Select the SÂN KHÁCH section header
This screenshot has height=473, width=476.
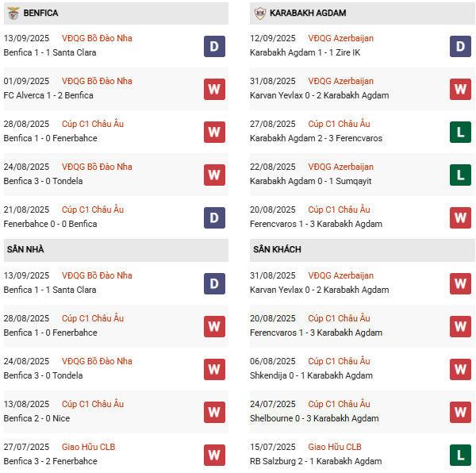coord(277,250)
